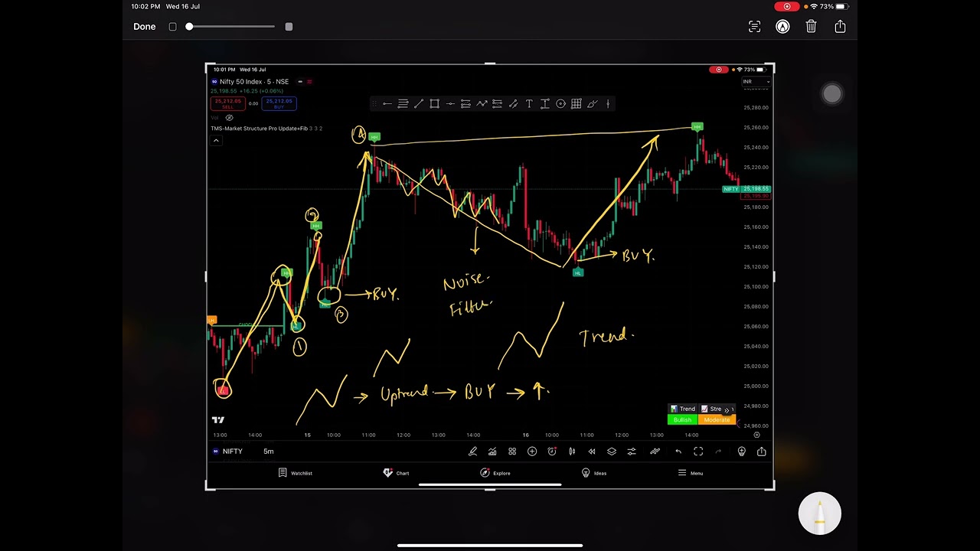Select the brush drawing tool
980x551 pixels.
[592, 104]
